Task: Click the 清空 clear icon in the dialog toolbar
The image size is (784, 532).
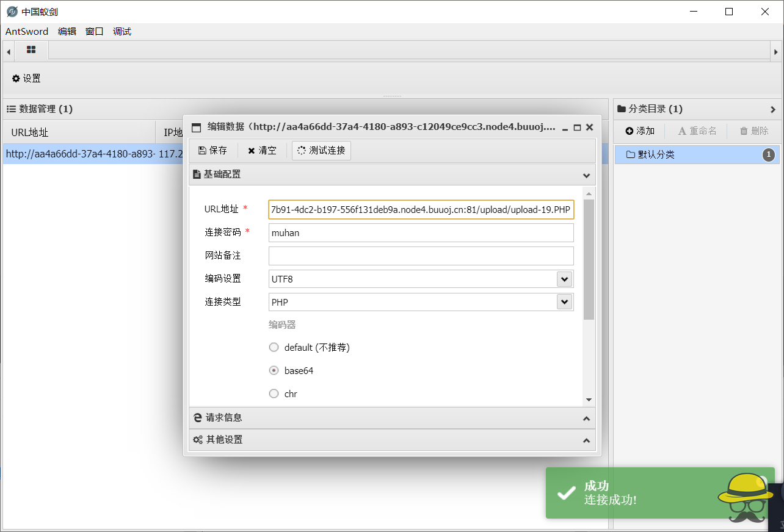Action: [252, 150]
